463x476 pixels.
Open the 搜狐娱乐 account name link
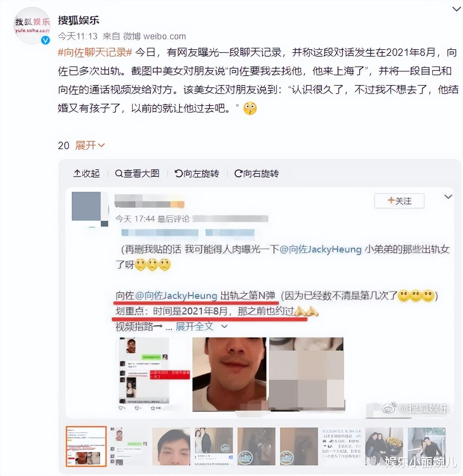(x=78, y=20)
